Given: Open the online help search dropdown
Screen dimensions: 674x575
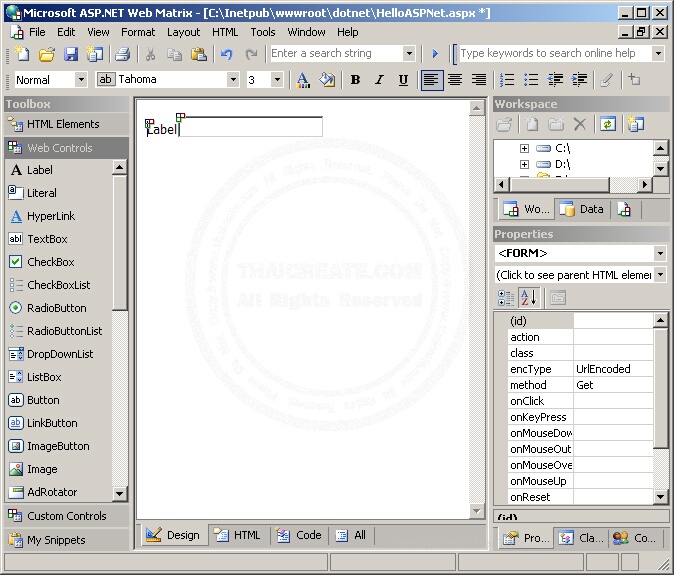Looking at the screenshot, I should [x=658, y=53].
